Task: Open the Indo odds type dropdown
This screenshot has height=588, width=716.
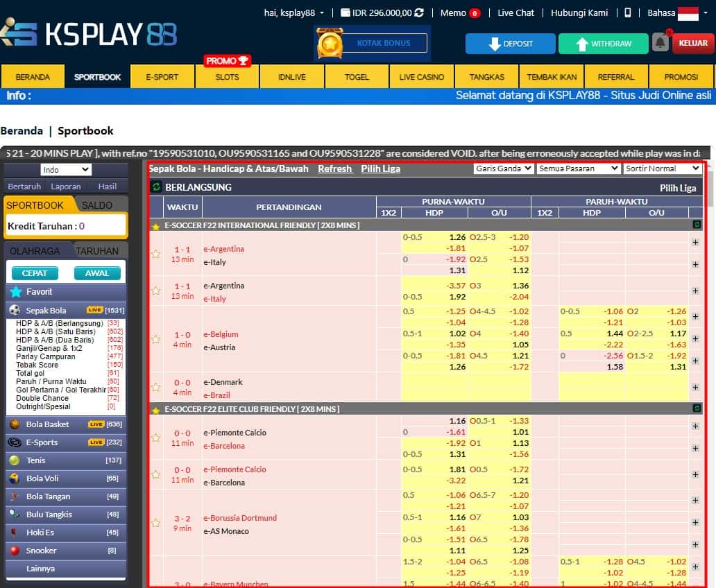Action: pos(66,170)
